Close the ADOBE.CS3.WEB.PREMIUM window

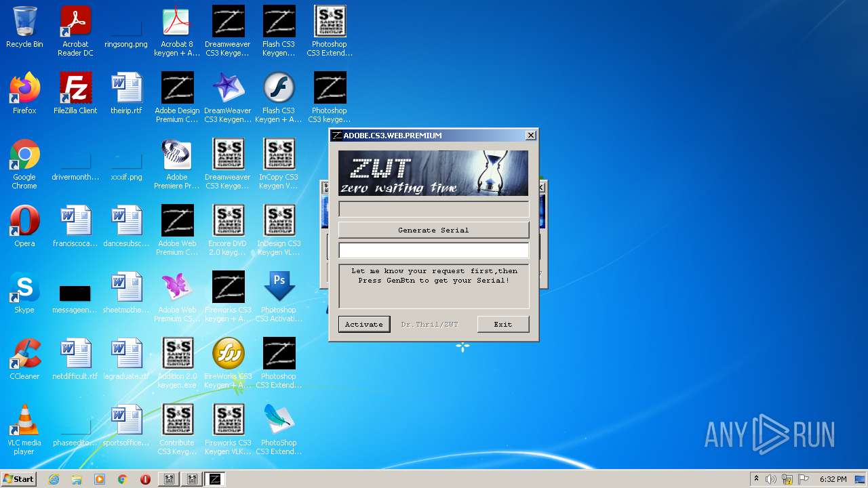click(530, 136)
